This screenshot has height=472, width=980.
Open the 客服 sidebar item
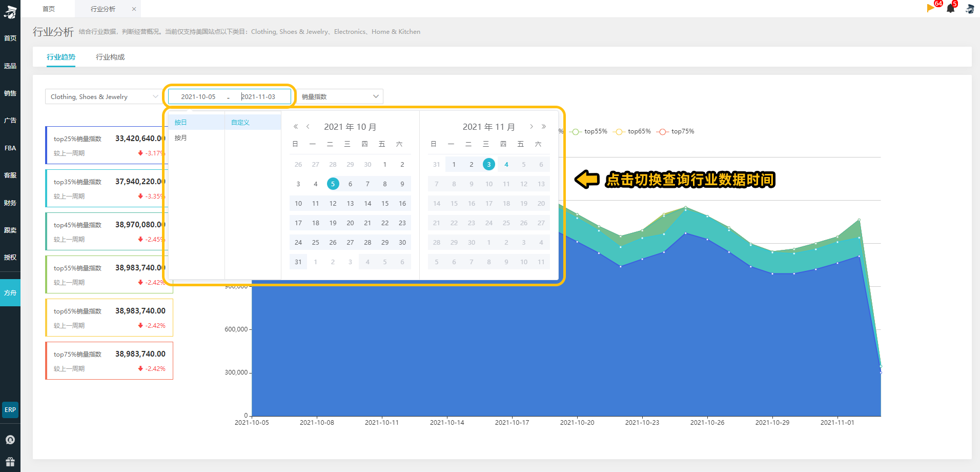10,175
